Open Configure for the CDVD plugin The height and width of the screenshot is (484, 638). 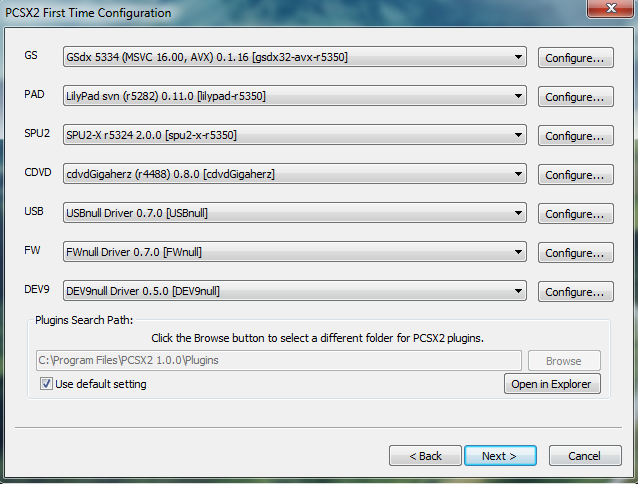[575, 175]
